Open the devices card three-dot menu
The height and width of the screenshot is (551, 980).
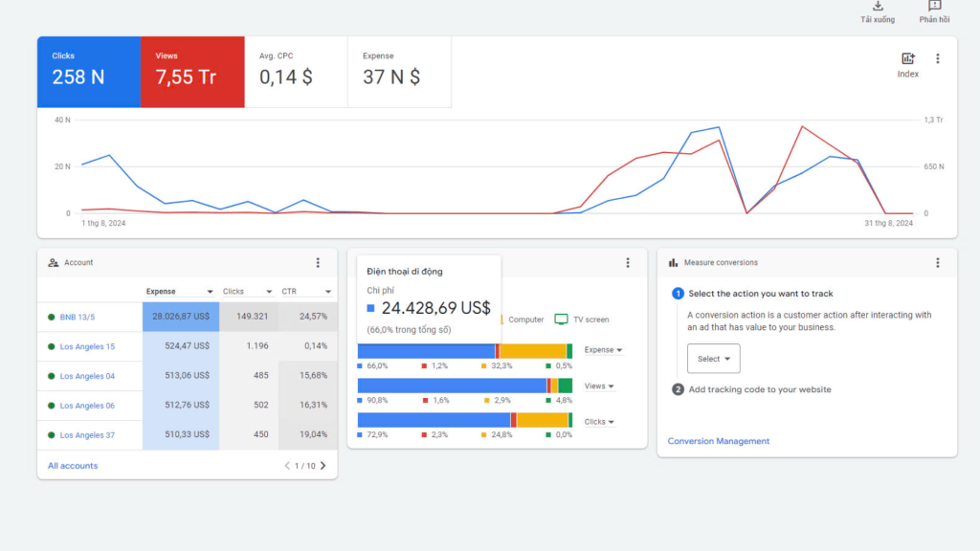[x=628, y=263]
